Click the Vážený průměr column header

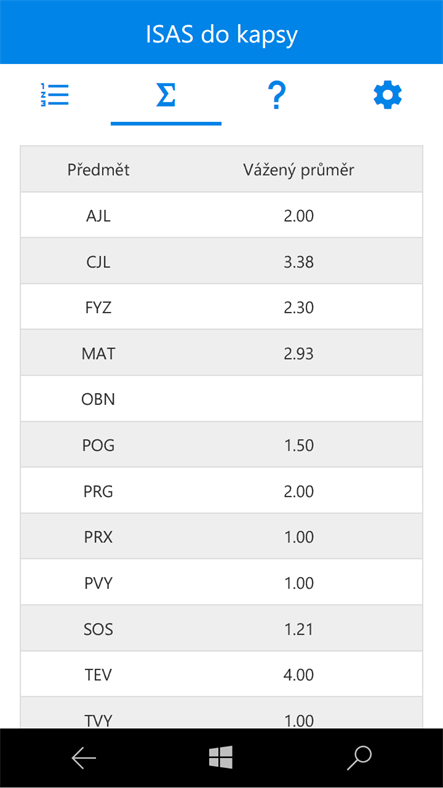coord(299,170)
